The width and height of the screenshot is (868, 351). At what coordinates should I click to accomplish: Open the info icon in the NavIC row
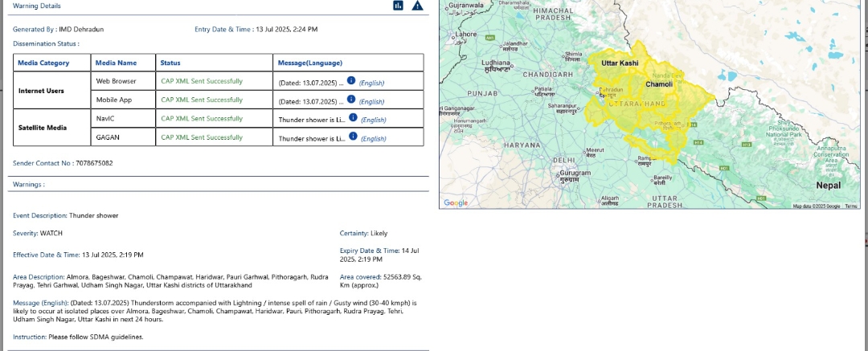tap(353, 119)
